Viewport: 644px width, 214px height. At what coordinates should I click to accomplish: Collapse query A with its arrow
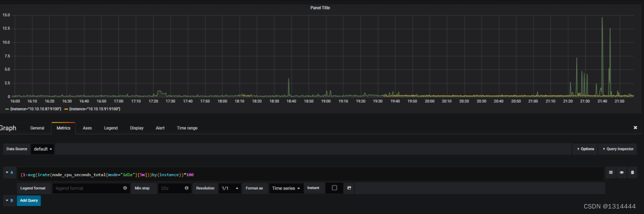7,172
